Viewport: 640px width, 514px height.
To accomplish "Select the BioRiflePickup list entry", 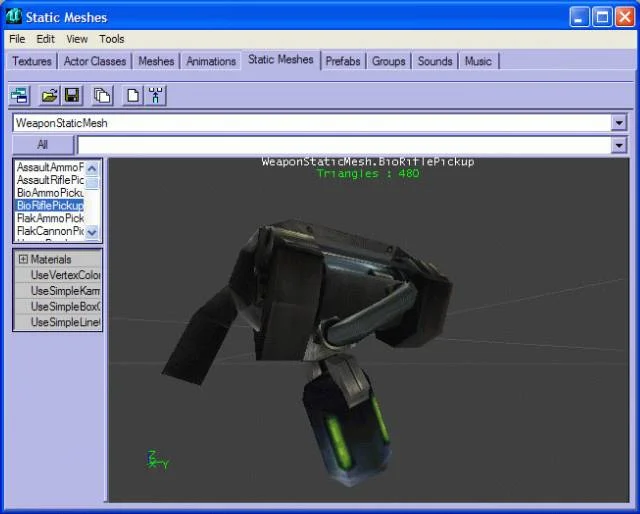I will click(50, 205).
